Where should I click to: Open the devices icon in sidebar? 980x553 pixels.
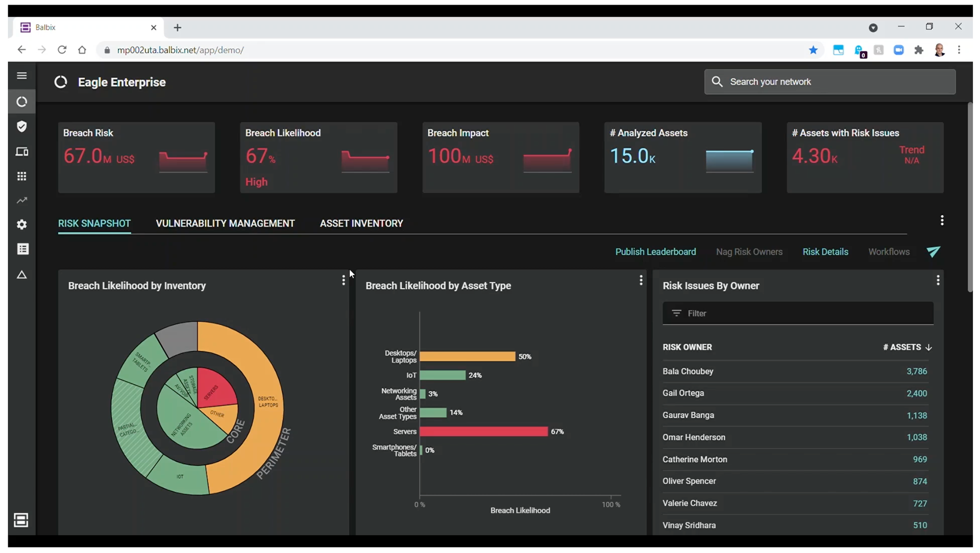click(x=21, y=152)
